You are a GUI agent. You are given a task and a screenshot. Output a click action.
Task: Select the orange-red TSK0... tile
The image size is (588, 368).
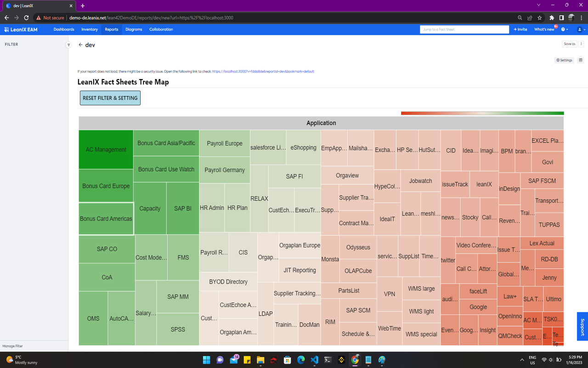553,319
